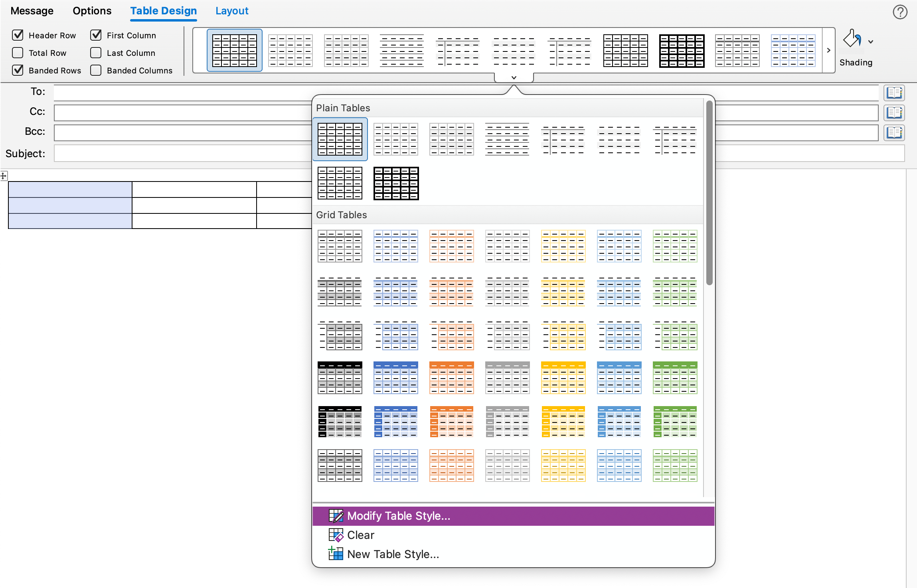Click the table move handle icon
The image size is (917, 588).
click(x=4, y=176)
